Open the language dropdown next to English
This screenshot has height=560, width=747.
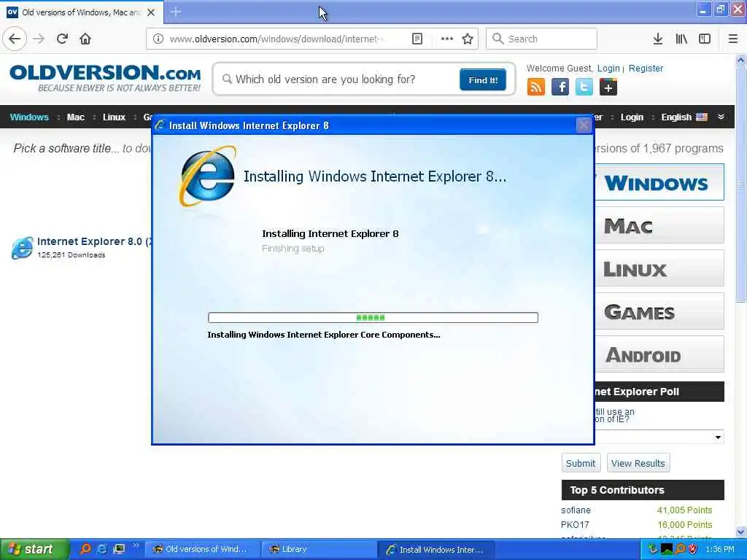pyautogui.click(x=721, y=117)
